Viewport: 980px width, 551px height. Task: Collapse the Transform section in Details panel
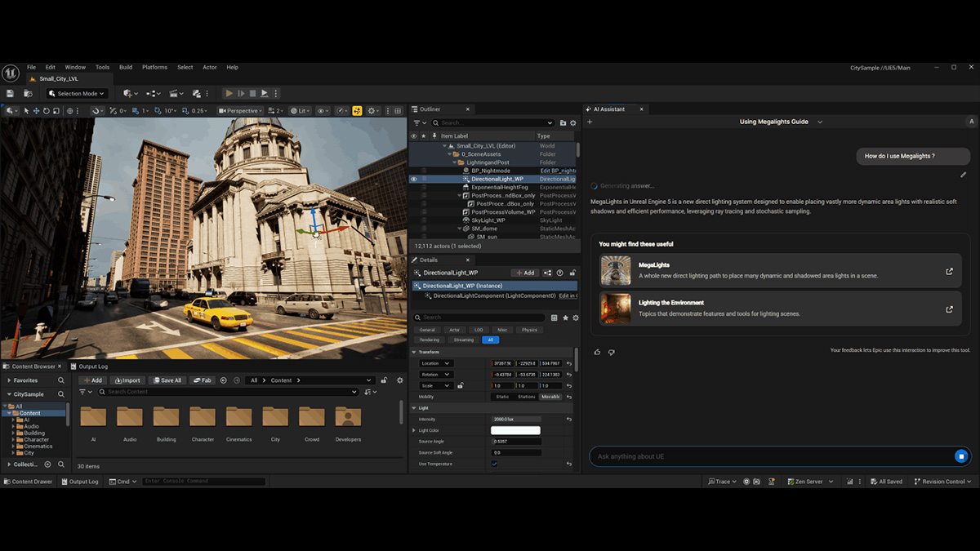[x=414, y=351]
